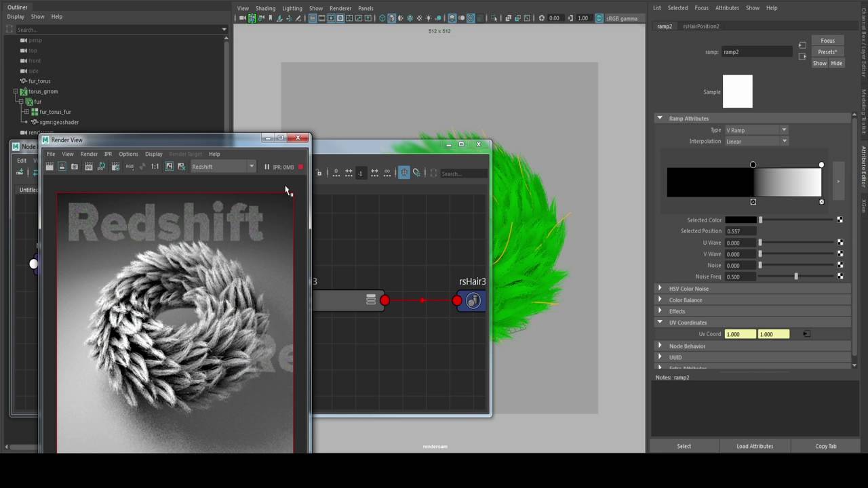Toggle grid display icon in Node Editor
868x488 pixels.
403,172
